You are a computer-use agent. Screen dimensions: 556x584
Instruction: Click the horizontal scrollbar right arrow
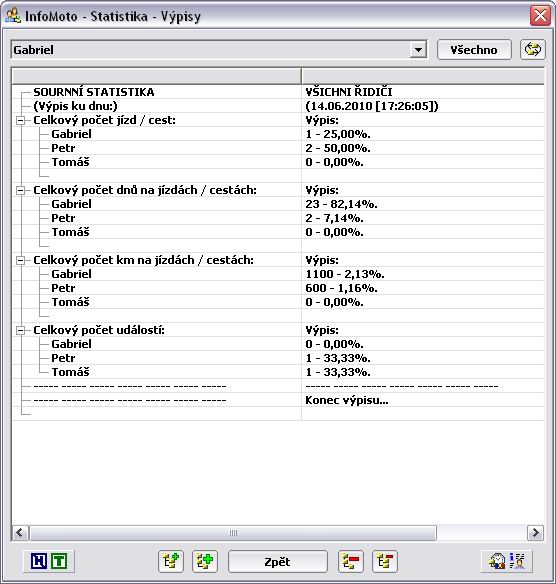point(536,533)
